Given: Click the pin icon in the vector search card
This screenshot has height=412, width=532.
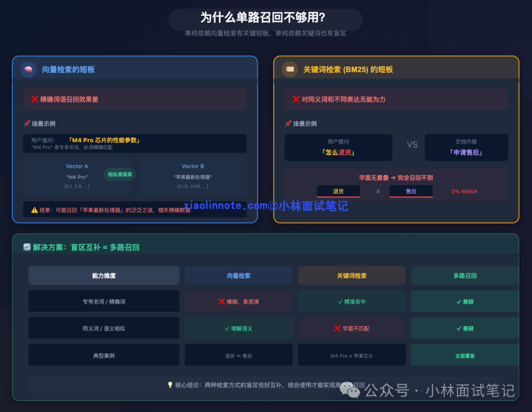Looking at the screenshot, I should click(x=27, y=124).
